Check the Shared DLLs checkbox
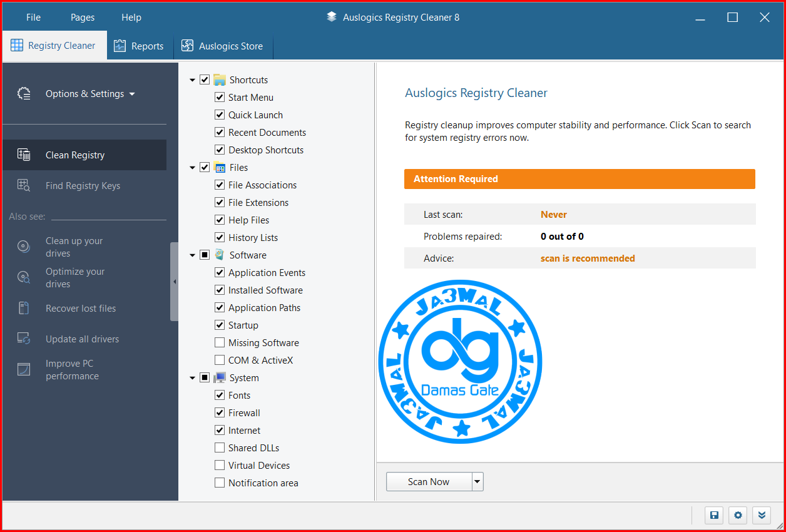Image resolution: width=786 pixels, height=532 pixels. click(220, 448)
